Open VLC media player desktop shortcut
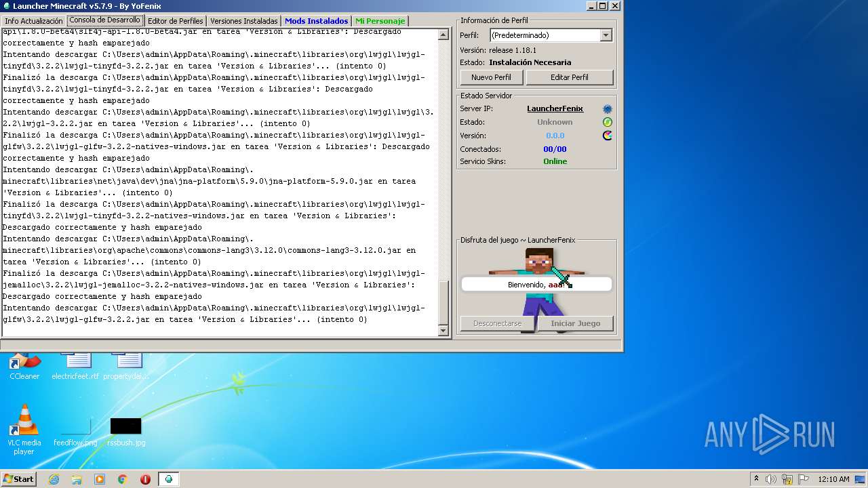Image resolution: width=868 pixels, height=488 pixels. coord(24,430)
